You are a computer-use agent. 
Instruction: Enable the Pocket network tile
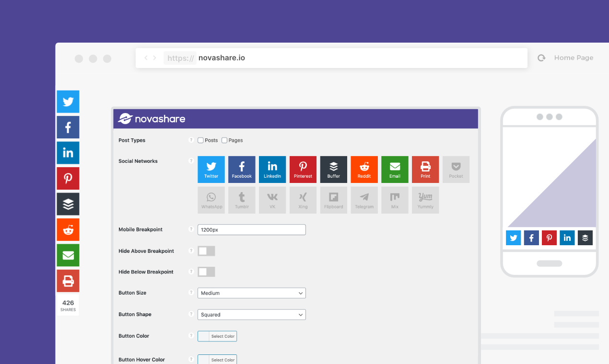[456, 170]
